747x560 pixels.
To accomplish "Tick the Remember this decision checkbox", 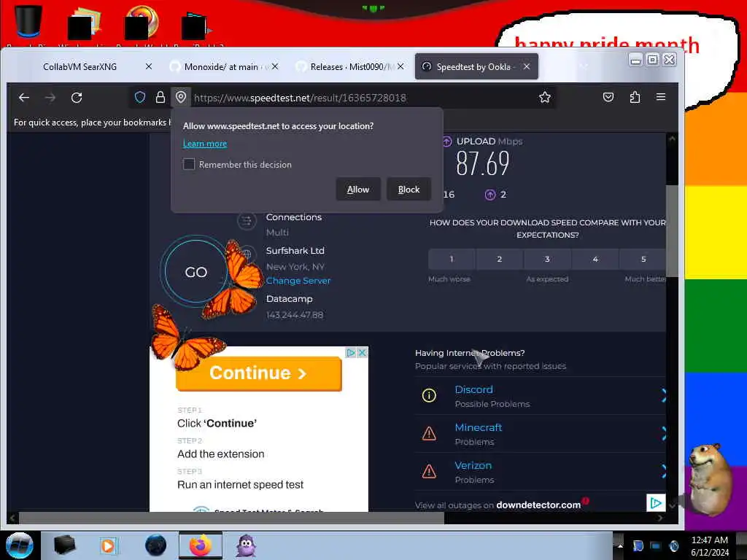I will pyautogui.click(x=189, y=164).
